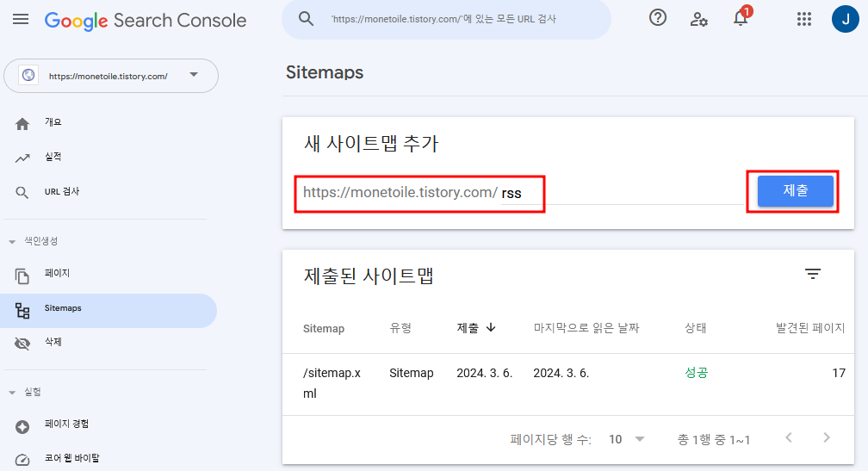This screenshot has width=868, height=471.
Task: Open the filter icon for submitted sitemaps
Action: 813,274
